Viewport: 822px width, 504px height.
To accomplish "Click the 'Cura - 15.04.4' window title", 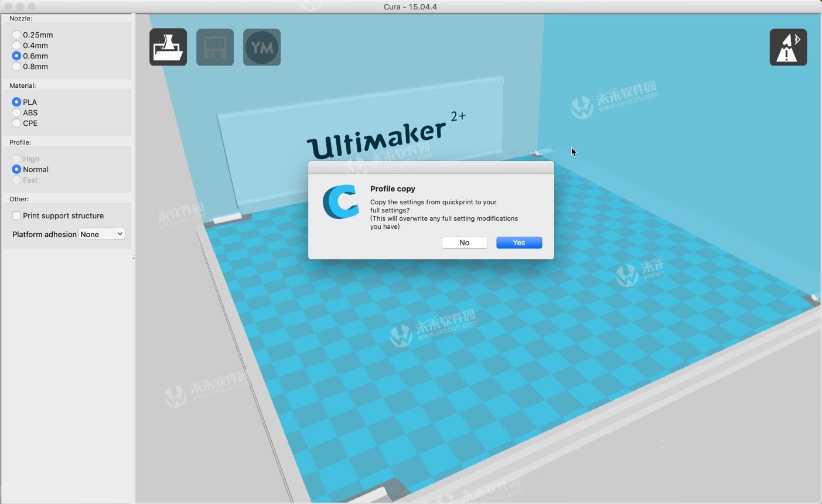I will pos(411,6).
